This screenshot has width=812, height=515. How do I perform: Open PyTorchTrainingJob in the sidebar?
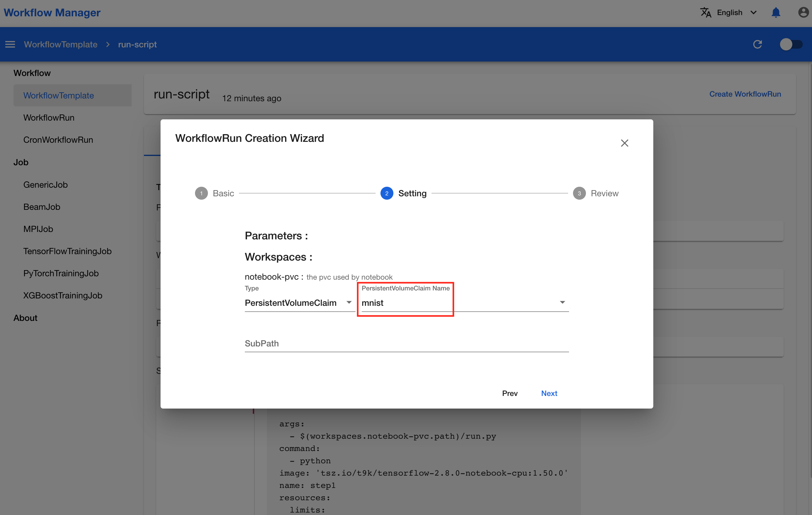[61, 273]
